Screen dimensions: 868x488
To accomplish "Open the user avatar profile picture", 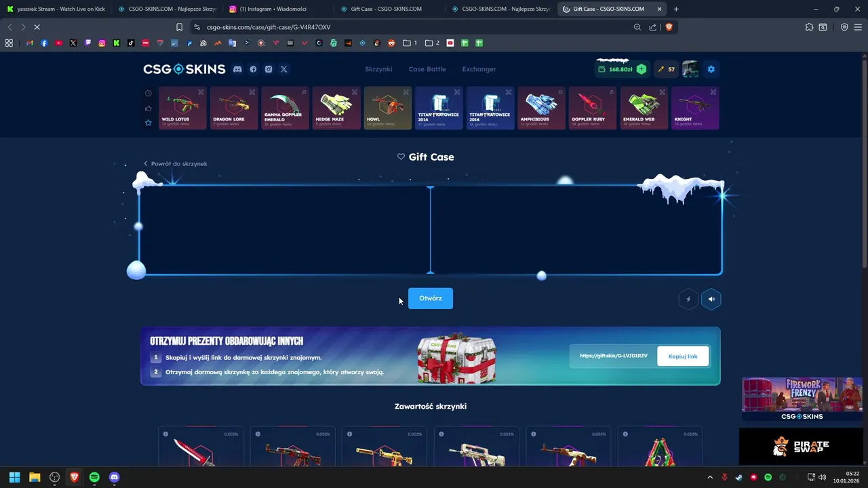I will click(690, 69).
